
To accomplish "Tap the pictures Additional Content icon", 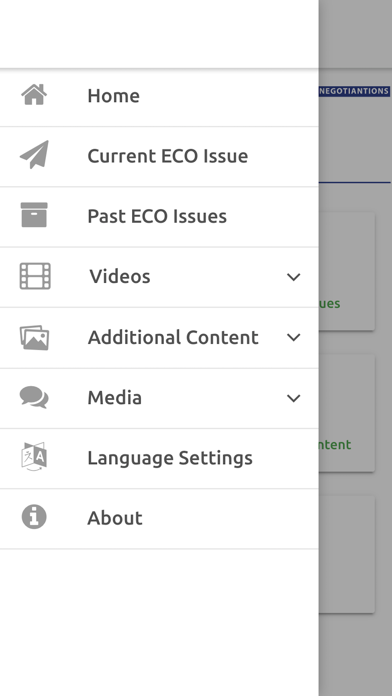I will [34, 337].
